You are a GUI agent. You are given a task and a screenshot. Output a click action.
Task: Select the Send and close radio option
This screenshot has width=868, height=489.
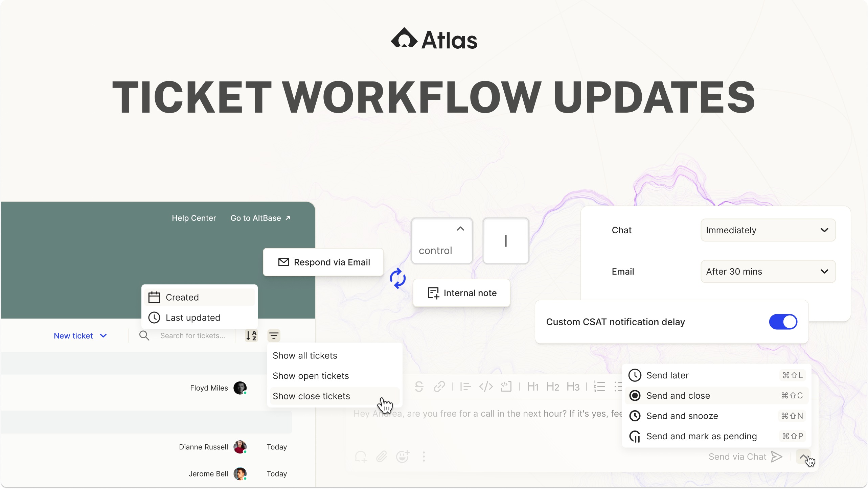[x=635, y=395]
